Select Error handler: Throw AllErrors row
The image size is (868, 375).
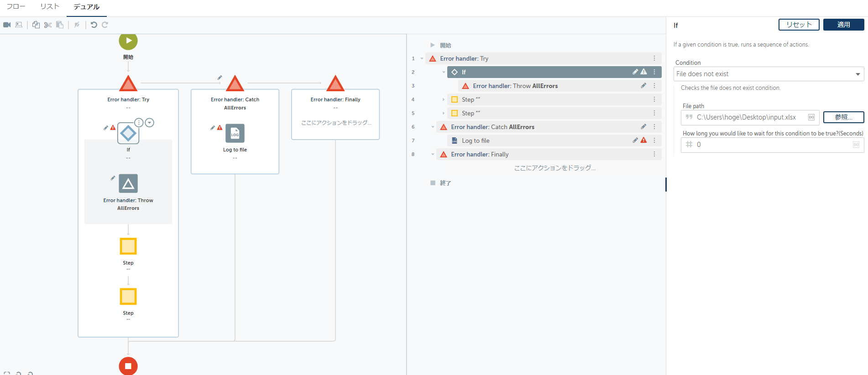559,86
